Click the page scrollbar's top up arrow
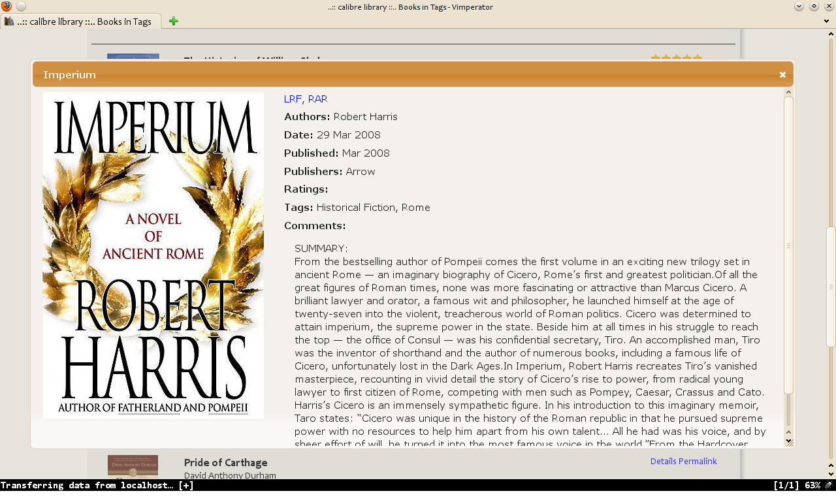 [831, 34]
